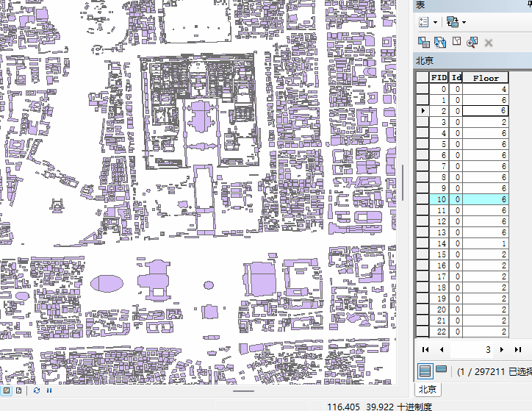Click the 北京 table title bar
Viewport: 532px width, 411px height.
point(472,61)
